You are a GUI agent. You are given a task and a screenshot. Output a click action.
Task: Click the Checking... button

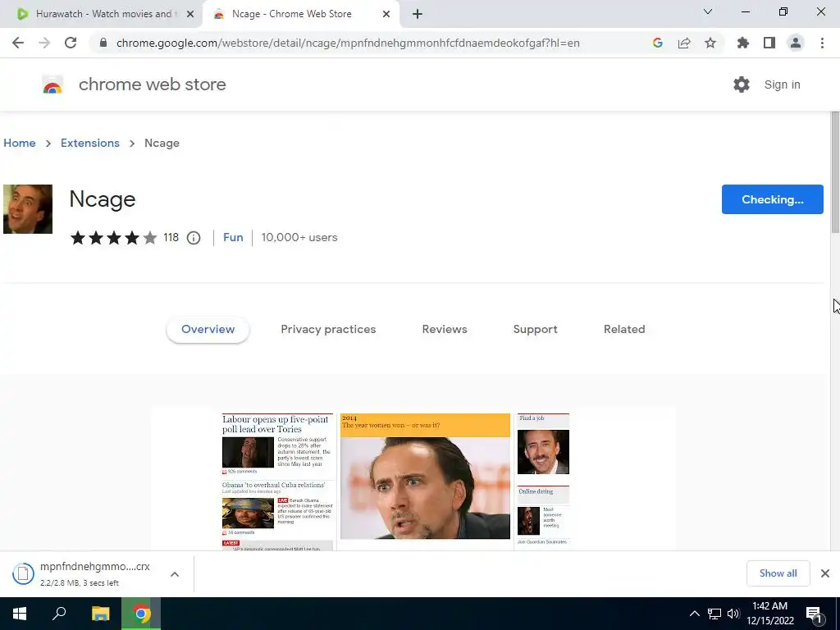click(773, 199)
